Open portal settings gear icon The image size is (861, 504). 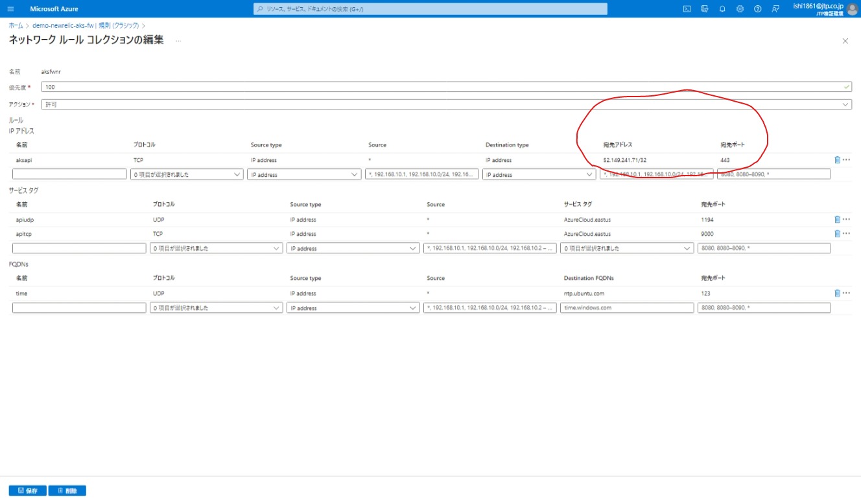coord(740,9)
